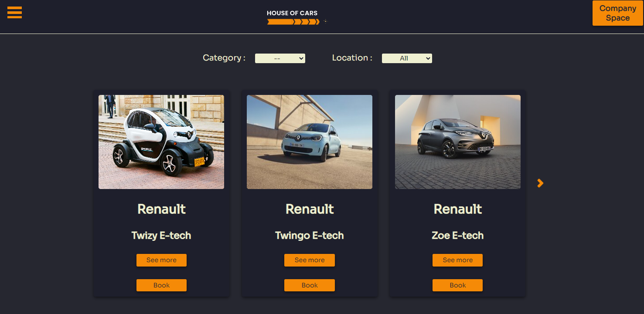See more about the Twingo E-tech
Viewport: 644px width, 314px height.
coord(310,260)
